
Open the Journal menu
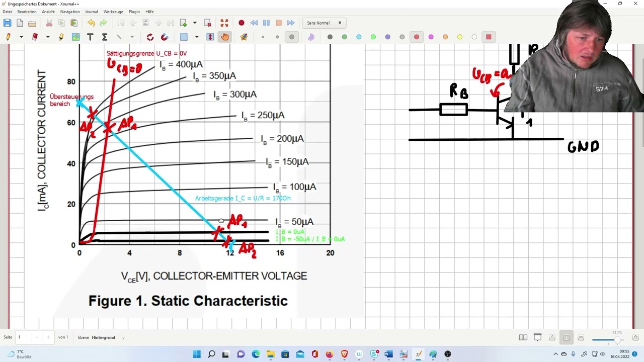(92, 12)
